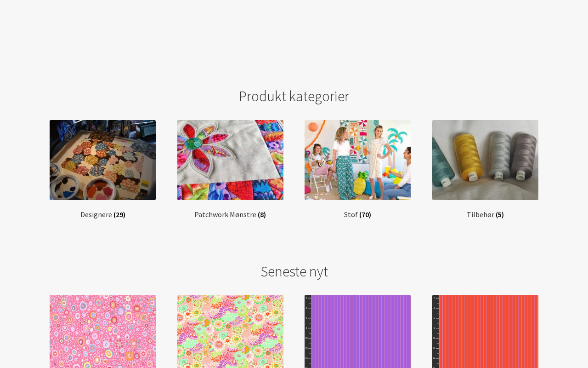The height and width of the screenshot is (368, 588).
Task: Click the (70) count beside Stof
Action: [365, 214]
